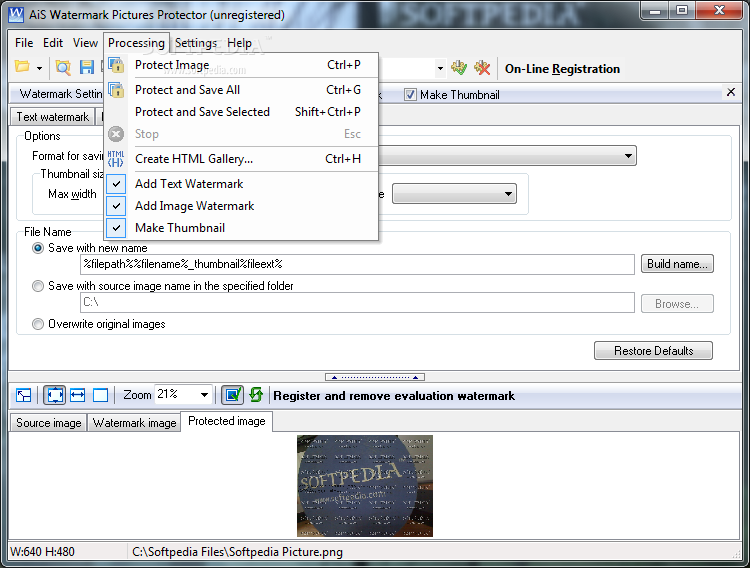Open the thumbnail size unit dropdown

[454, 194]
